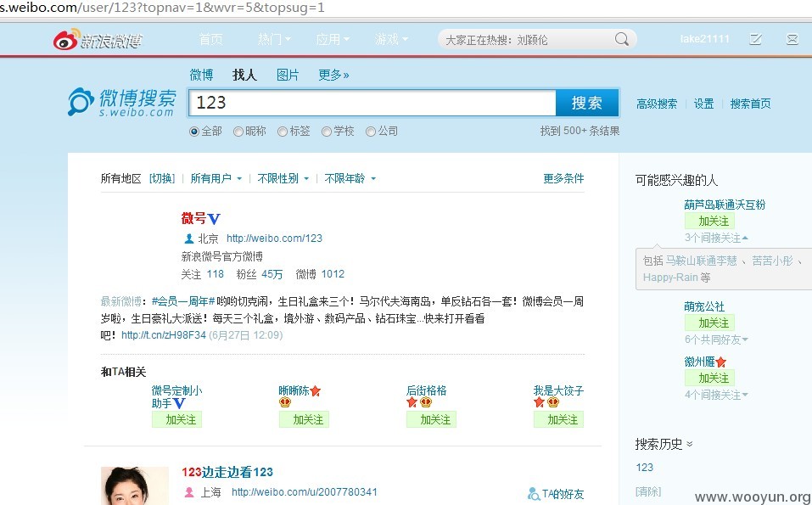The image size is (812, 505).
Task: Open the messages envelope icon
Action: click(792, 39)
